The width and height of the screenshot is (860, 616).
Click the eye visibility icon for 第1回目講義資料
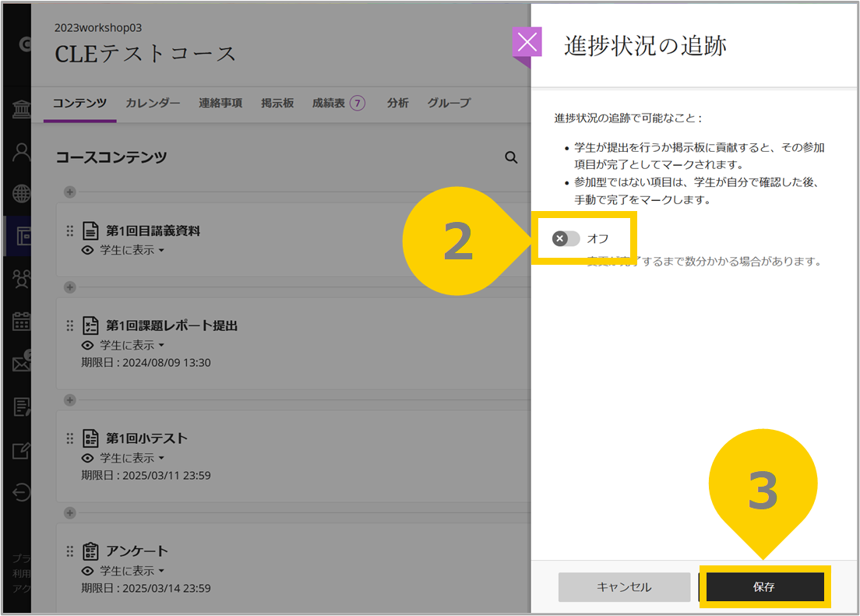tap(87, 250)
